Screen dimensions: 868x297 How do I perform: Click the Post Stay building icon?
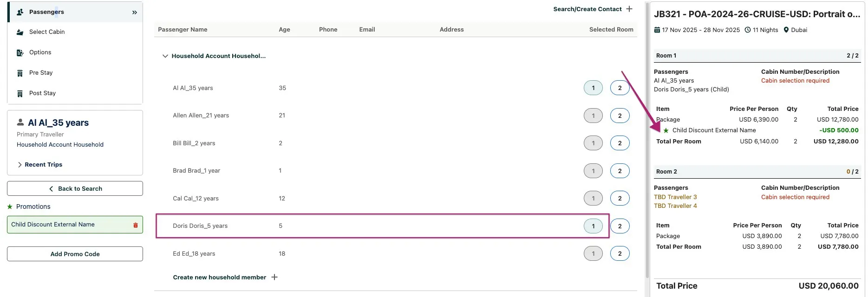coord(20,93)
